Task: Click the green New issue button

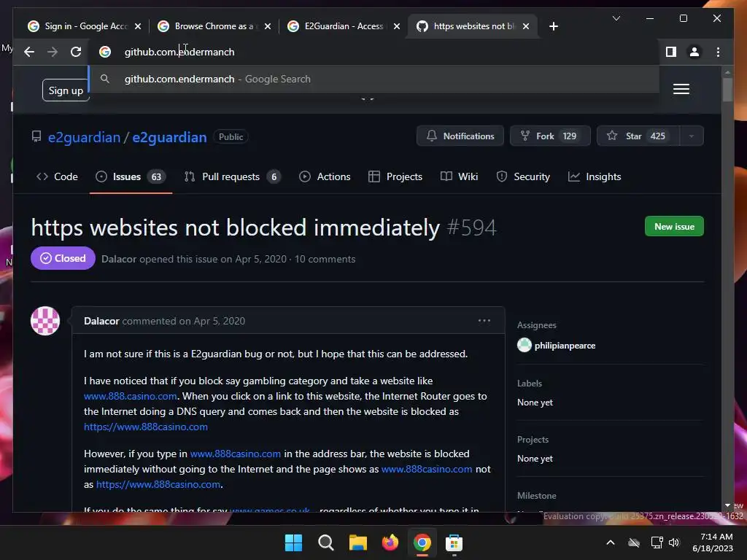Action: (x=674, y=227)
